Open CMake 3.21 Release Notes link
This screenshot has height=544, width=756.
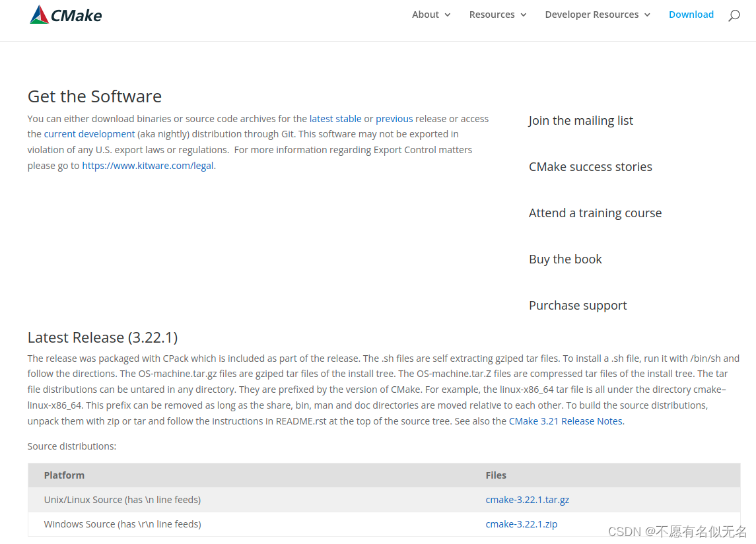pyautogui.click(x=566, y=421)
